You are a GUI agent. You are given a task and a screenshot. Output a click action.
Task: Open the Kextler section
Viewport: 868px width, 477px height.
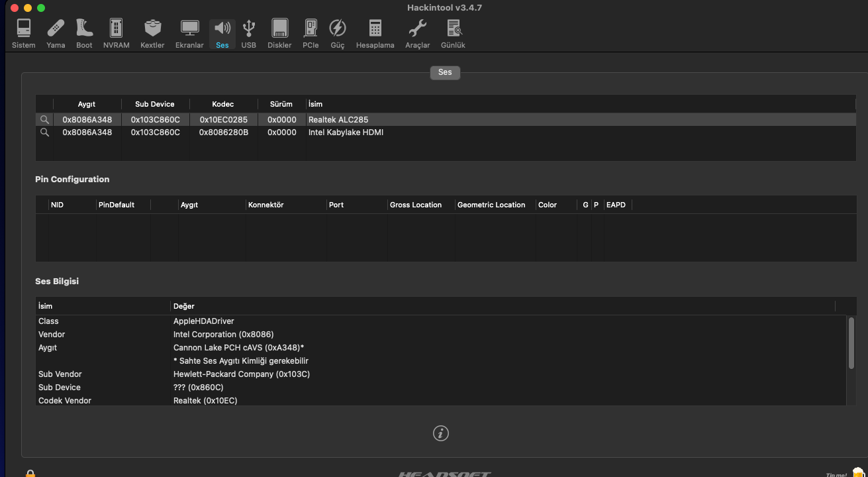coord(152,33)
